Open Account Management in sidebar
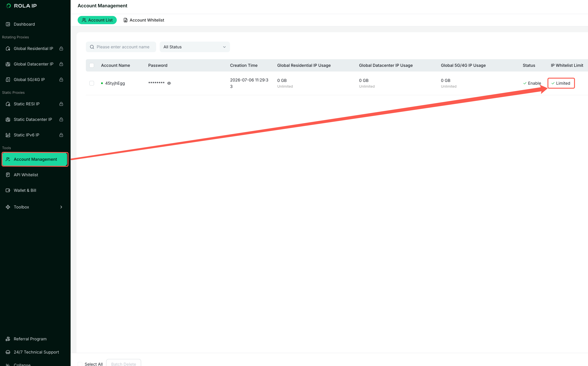 35,159
